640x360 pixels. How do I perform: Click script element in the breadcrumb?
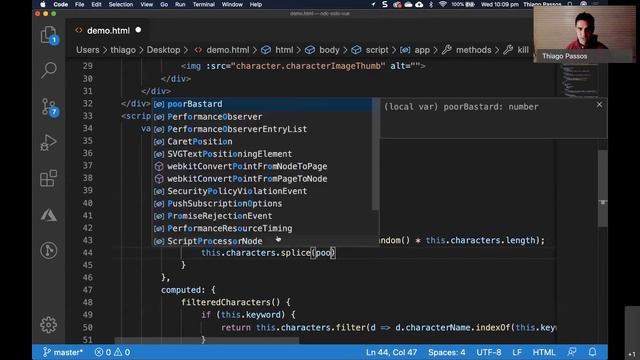pos(370,50)
